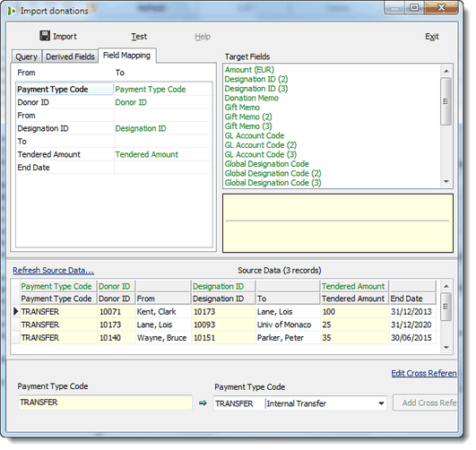This screenshot has width=476, height=450.
Task: Click the app icon in the title bar
Action: pyautogui.click(x=12, y=12)
